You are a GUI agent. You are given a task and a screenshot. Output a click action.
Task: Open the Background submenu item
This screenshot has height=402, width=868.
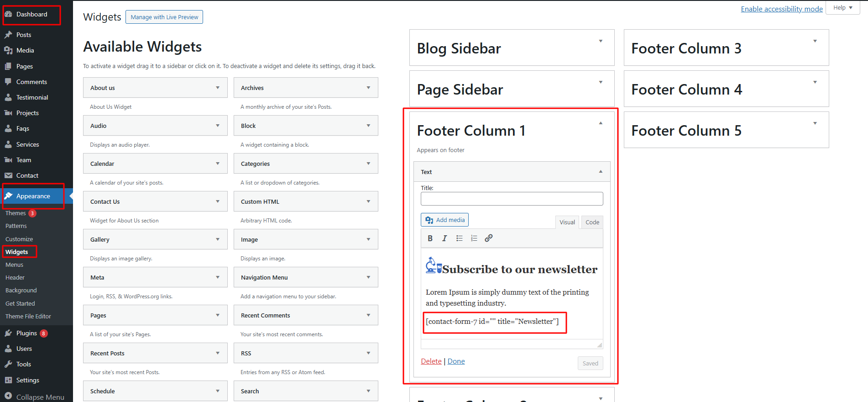click(x=21, y=290)
